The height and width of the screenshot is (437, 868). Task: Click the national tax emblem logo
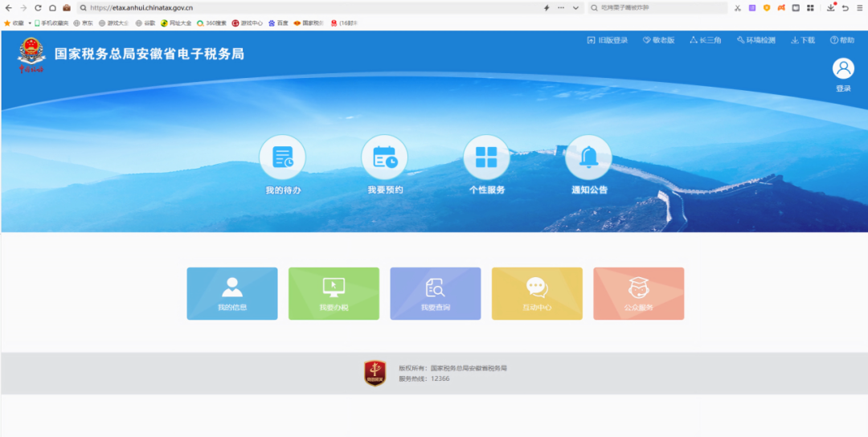point(31,55)
